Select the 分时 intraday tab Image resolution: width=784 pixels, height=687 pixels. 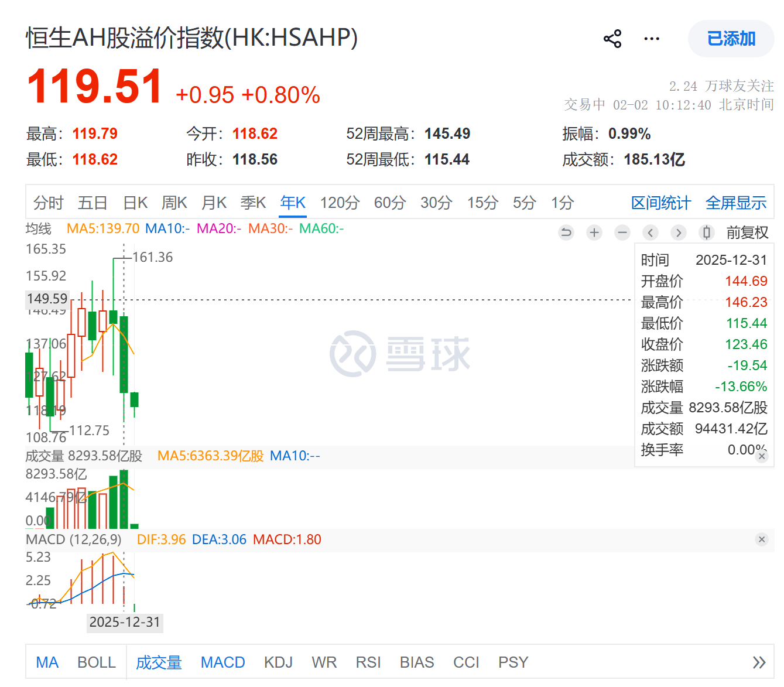[x=48, y=203]
